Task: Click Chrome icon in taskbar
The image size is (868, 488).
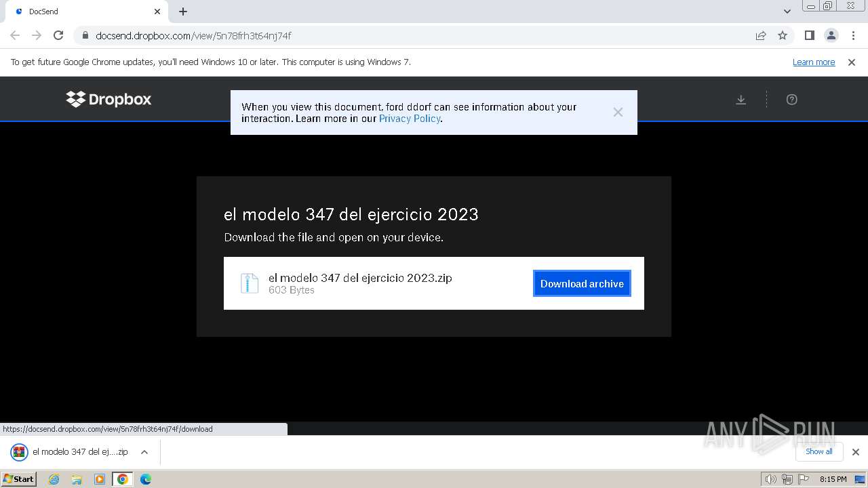Action: tap(122, 479)
